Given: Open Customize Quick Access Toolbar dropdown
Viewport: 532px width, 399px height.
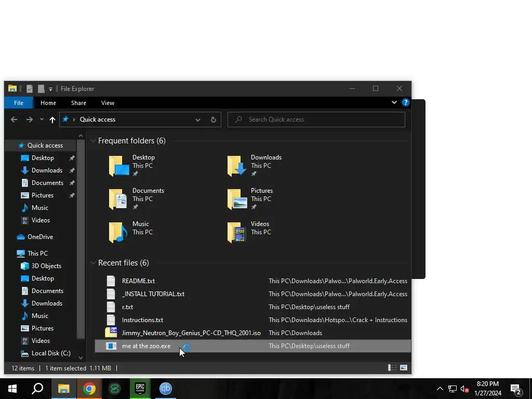Looking at the screenshot, I should pos(50,89).
